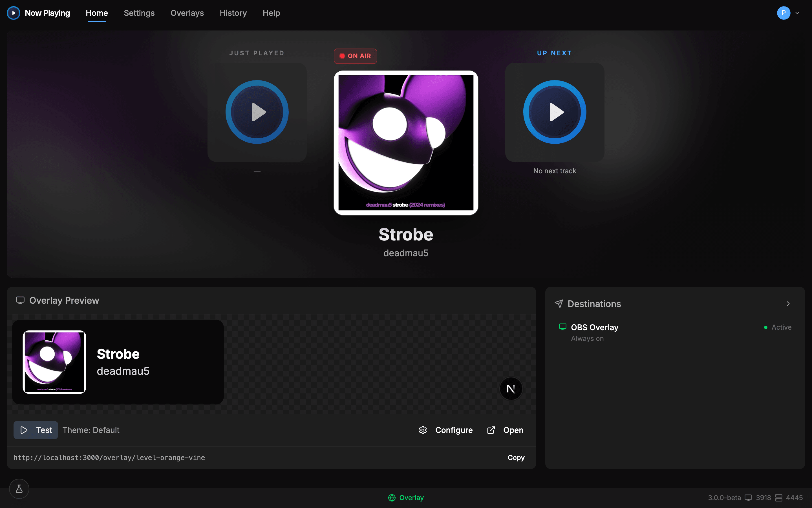Expand the account dropdown chevron
This screenshot has width=812, height=508.
pyautogui.click(x=797, y=13)
